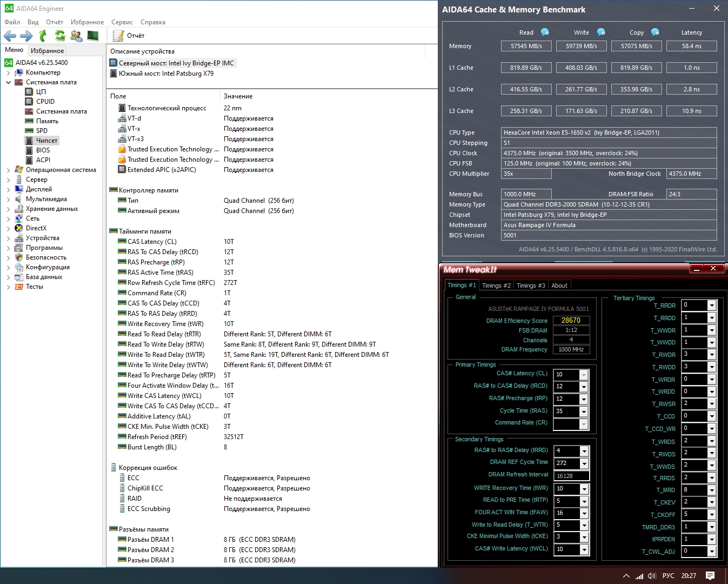Expand the Компьютер tree node
This screenshot has height=584, width=728.
8,72
